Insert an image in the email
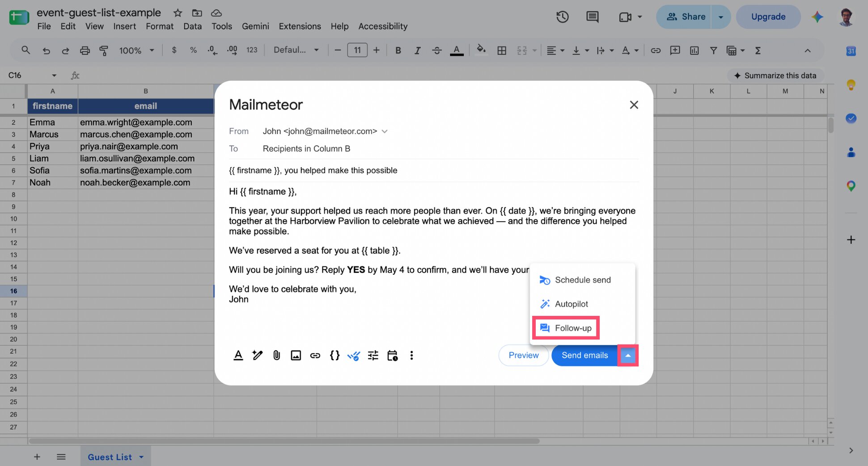The width and height of the screenshot is (868, 466). click(296, 355)
